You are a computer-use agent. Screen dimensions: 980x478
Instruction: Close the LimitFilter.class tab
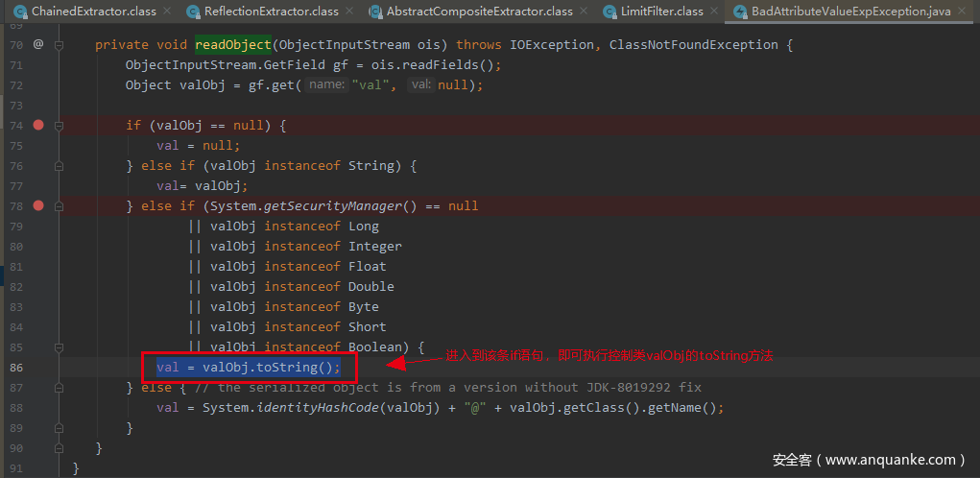pyautogui.click(x=716, y=12)
